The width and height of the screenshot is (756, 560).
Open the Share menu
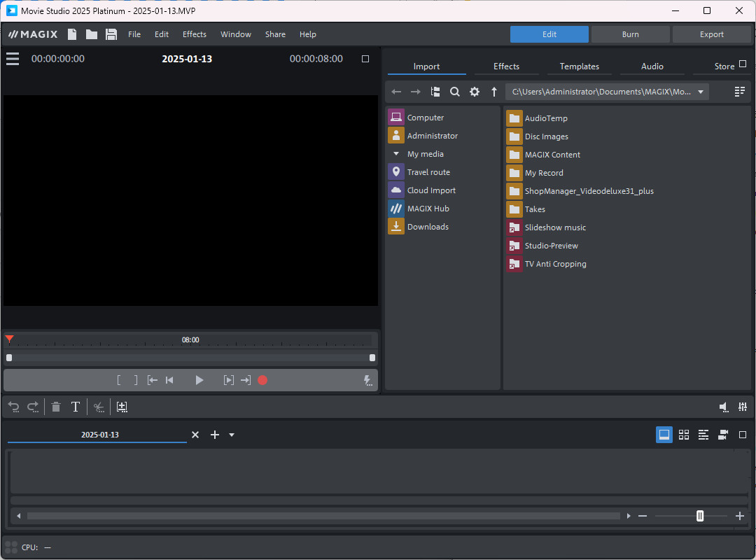pyautogui.click(x=275, y=34)
